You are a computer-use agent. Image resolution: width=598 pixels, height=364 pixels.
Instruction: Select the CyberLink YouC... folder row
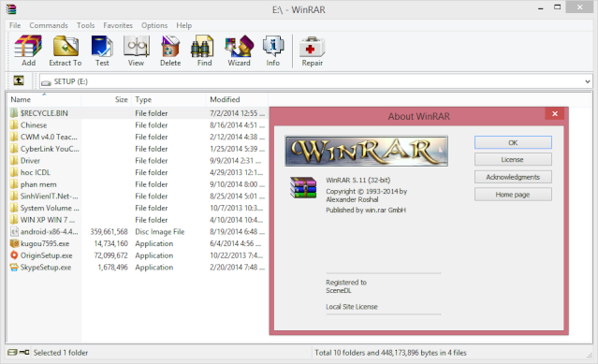pyautogui.click(x=138, y=149)
